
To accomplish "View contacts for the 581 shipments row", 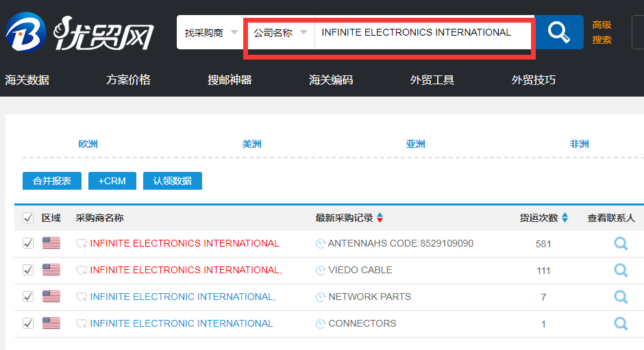I will click(621, 244).
